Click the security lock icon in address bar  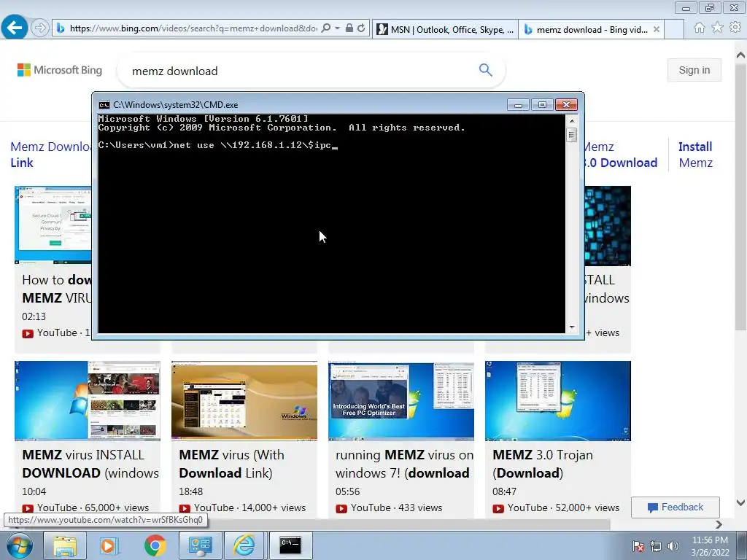tap(349, 28)
